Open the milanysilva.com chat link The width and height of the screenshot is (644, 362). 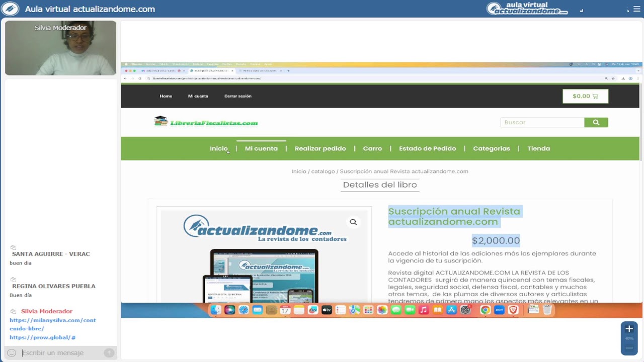click(x=52, y=324)
